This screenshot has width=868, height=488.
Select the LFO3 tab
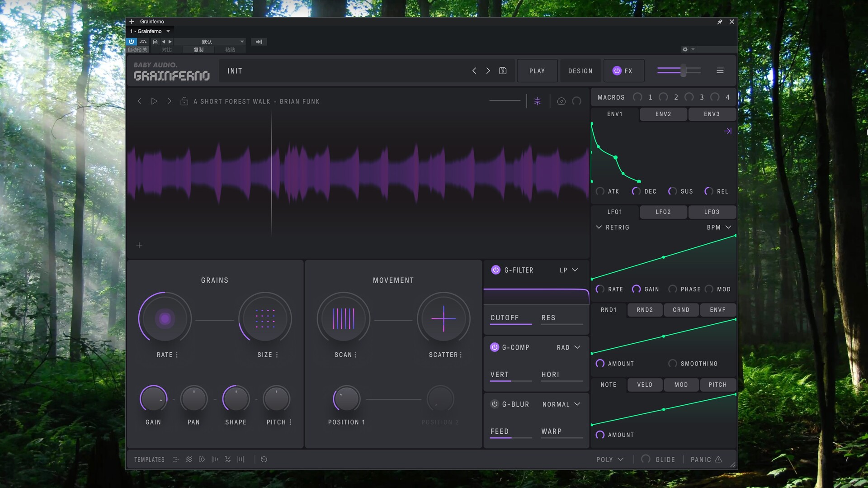tap(712, 212)
